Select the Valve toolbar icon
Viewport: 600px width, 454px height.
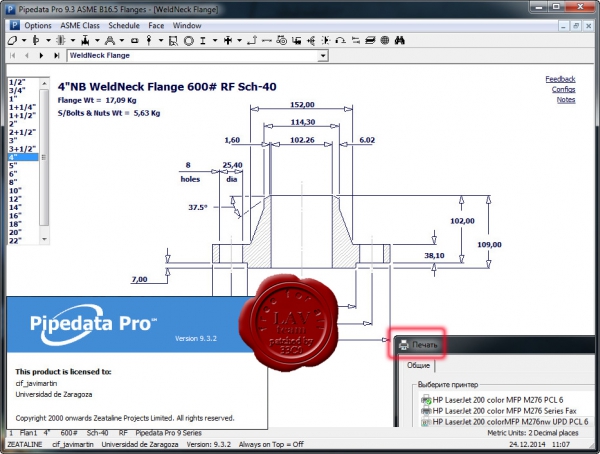[85, 40]
